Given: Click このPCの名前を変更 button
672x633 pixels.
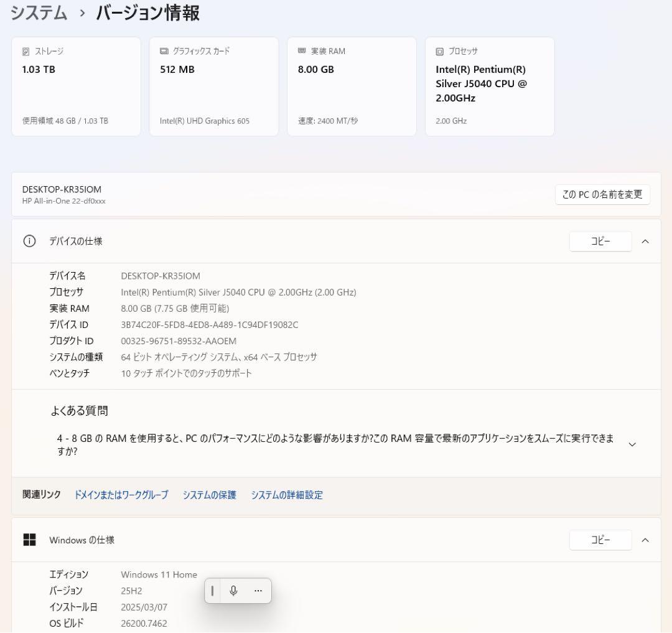Looking at the screenshot, I should click(x=602, y=194).
